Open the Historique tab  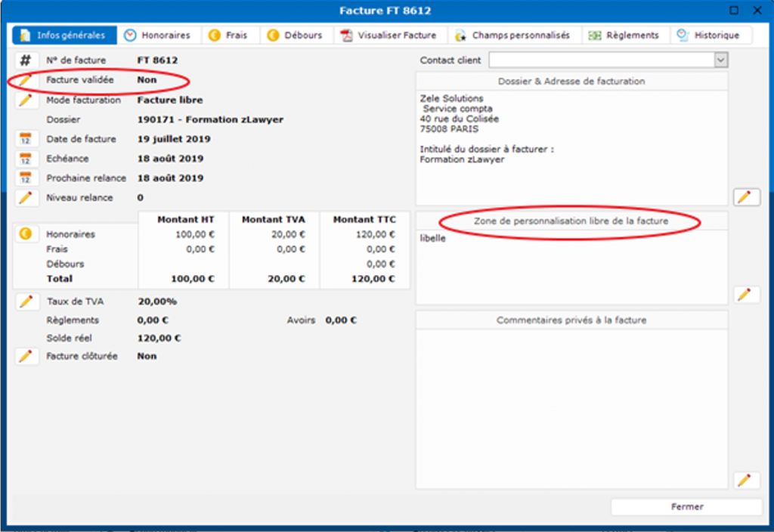709,36
